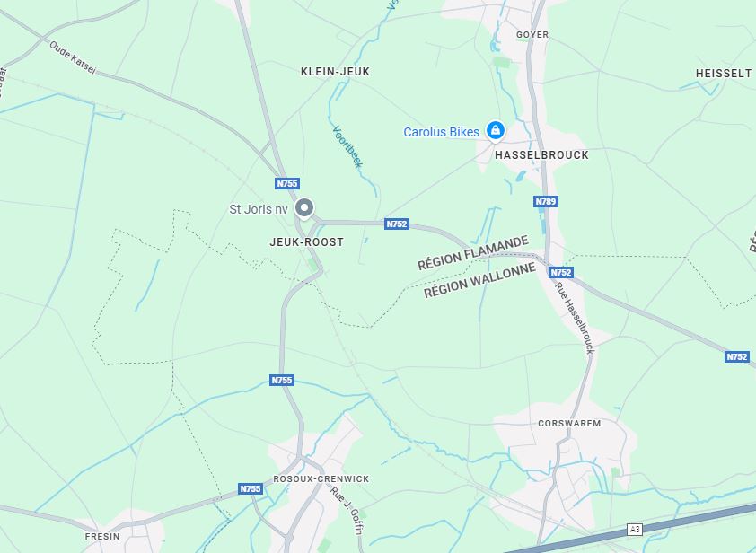Click the Corswarem town label

pyautogui.click(x=569, y=424)
